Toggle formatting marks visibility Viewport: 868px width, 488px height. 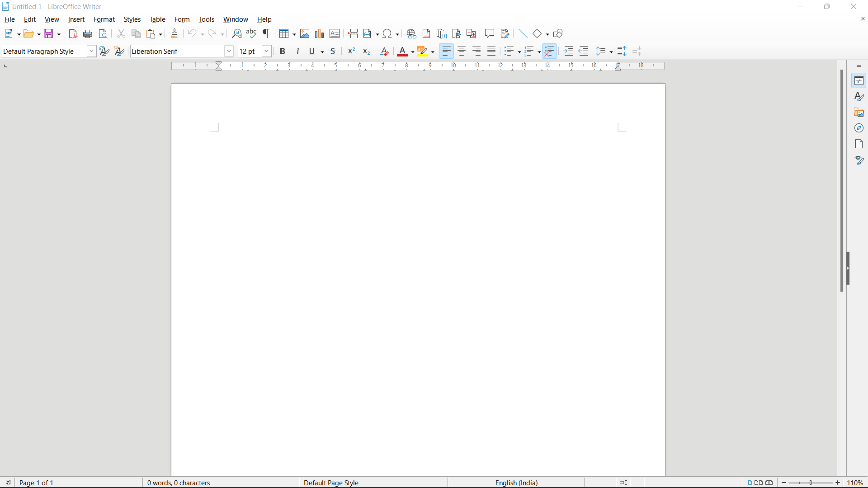(266, 33)
